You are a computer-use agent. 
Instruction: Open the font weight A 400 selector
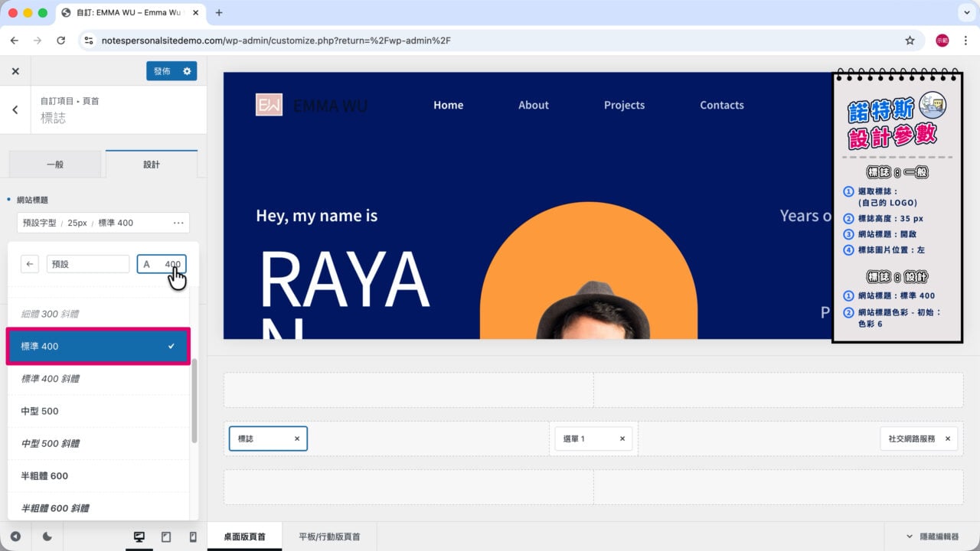(162, 264)
